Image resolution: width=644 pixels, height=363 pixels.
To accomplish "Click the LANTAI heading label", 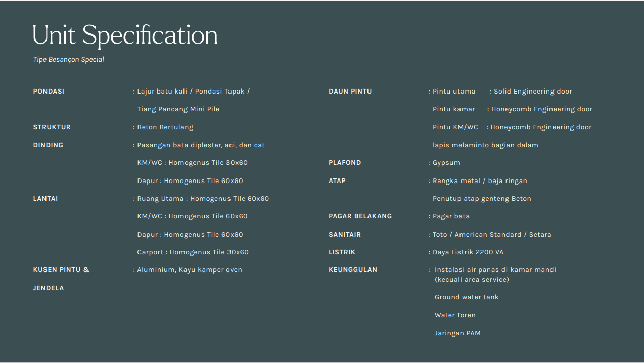I will pos(45,199).
